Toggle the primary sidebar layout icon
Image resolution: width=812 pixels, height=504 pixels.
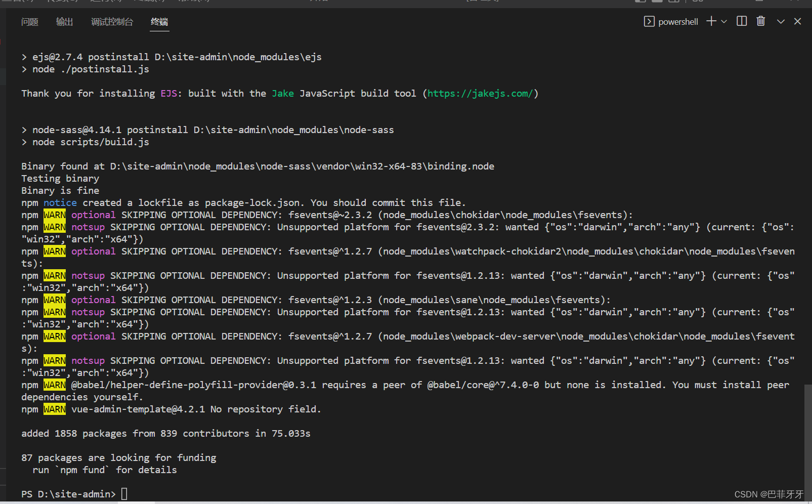tap(640, 2)
